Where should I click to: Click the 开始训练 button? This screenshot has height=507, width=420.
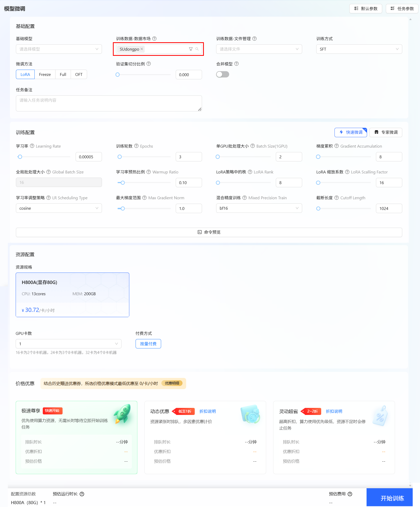tap(392, 498)
